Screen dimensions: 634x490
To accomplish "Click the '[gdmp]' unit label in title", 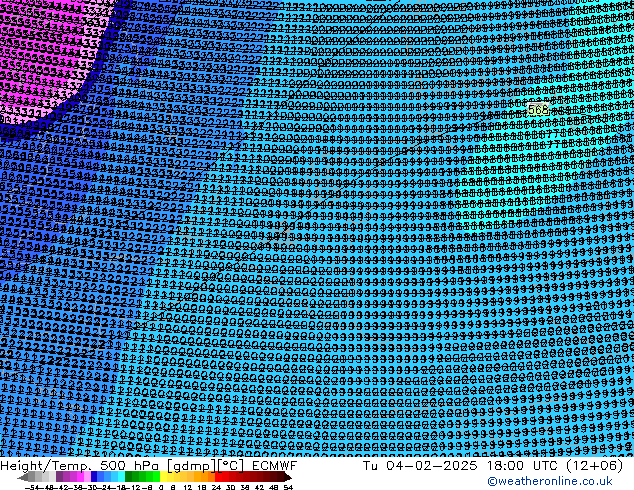I will point(191,466).
